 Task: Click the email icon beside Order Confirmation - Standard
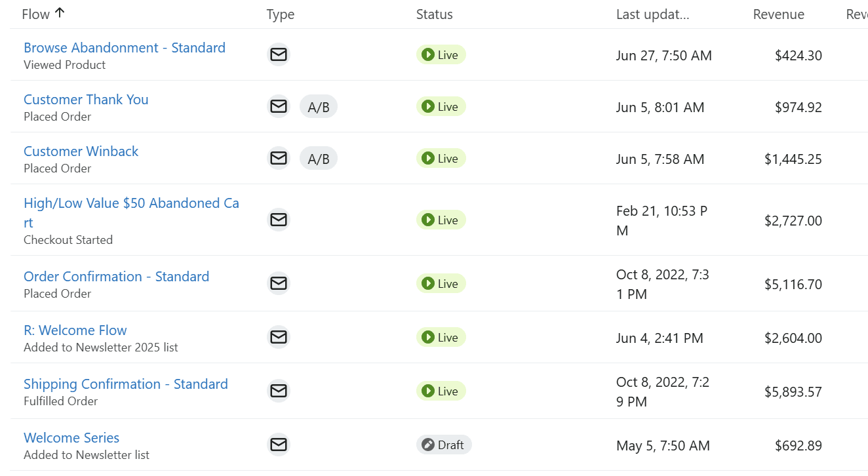click(x=278, y=283)
